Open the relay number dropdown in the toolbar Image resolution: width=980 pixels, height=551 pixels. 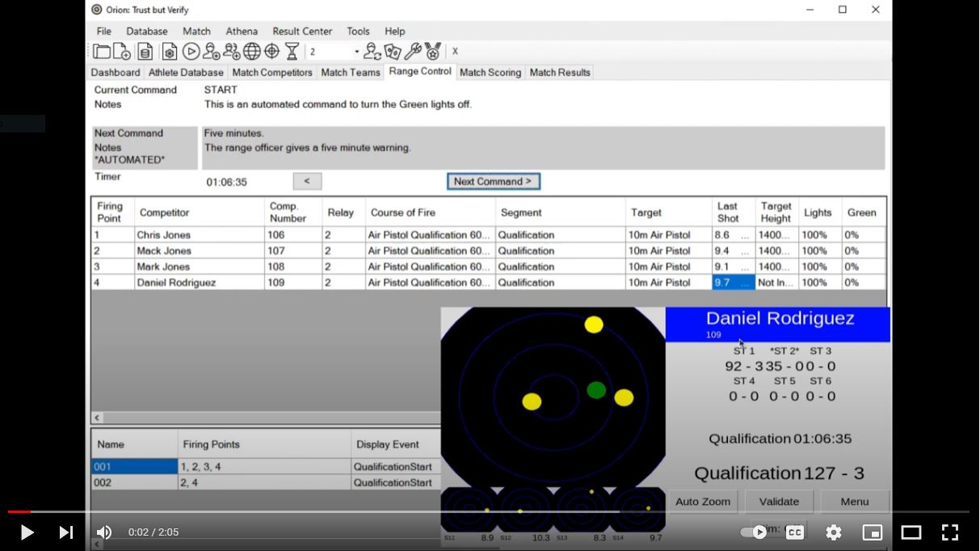point(356,50)
